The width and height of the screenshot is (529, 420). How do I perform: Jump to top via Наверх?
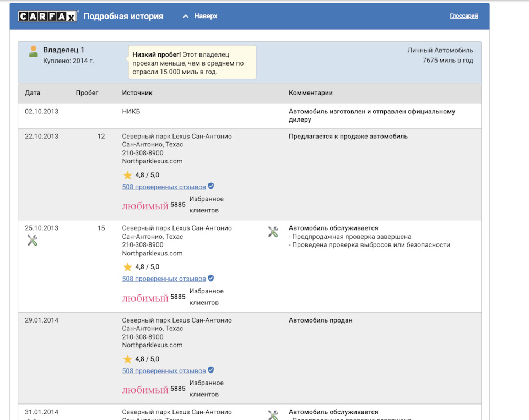click(x=206, y=16)
